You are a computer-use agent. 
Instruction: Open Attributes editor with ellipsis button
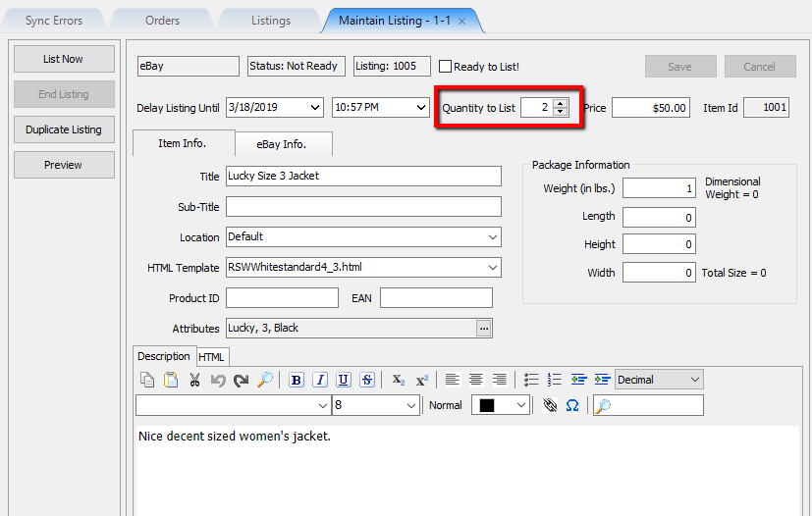[x=484, y=328]
